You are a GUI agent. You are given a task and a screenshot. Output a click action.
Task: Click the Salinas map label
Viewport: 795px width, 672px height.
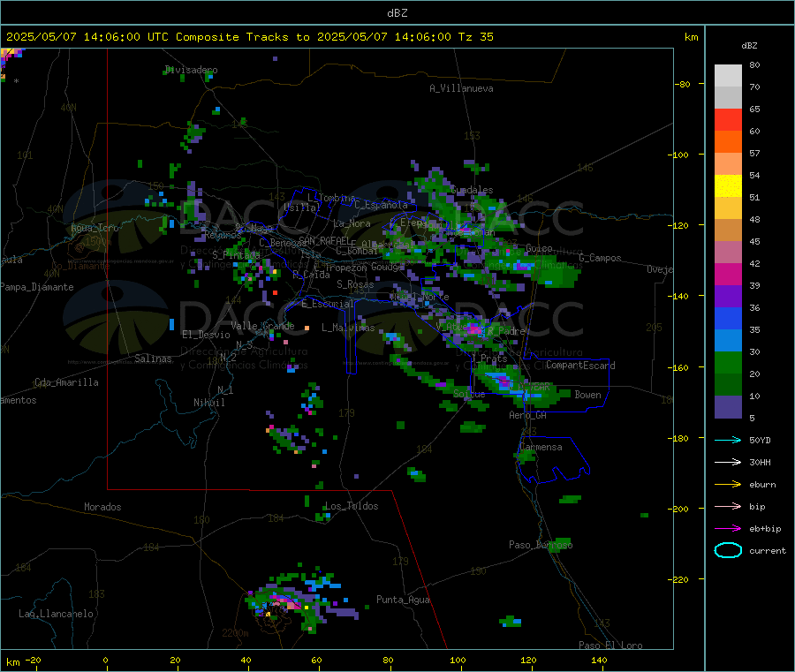tap(153, 359)
